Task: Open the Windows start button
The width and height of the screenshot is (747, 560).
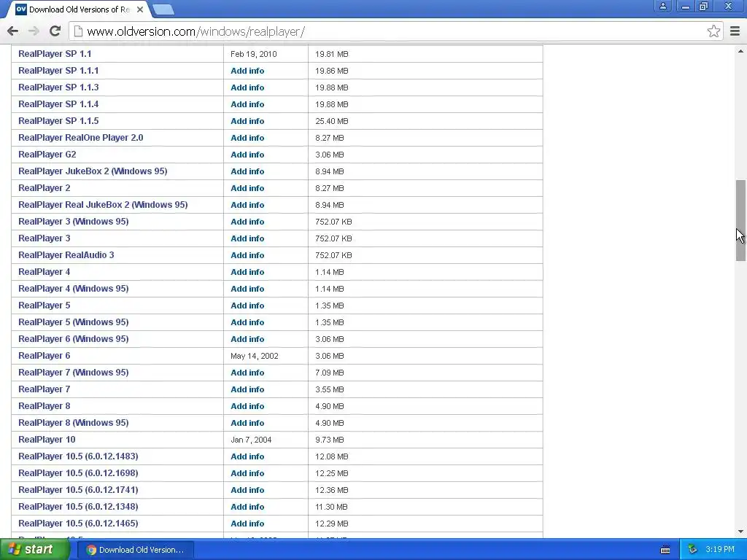Action: pos(35,550)
